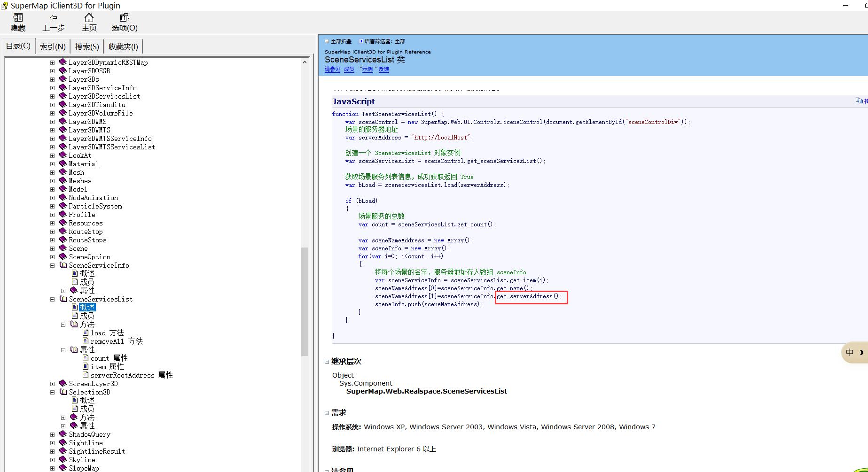Click the 反馈 feedback link
The image size is (868, 472).
tap(384, 70)
